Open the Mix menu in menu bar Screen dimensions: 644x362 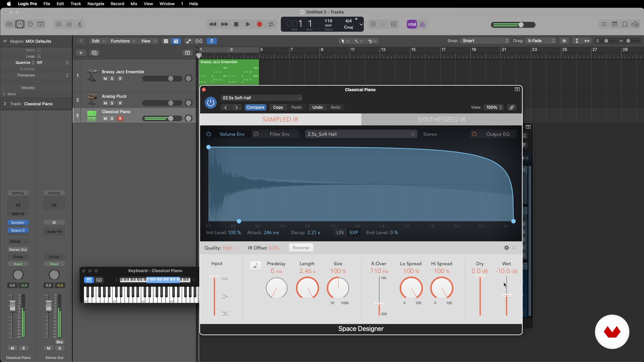134,4
